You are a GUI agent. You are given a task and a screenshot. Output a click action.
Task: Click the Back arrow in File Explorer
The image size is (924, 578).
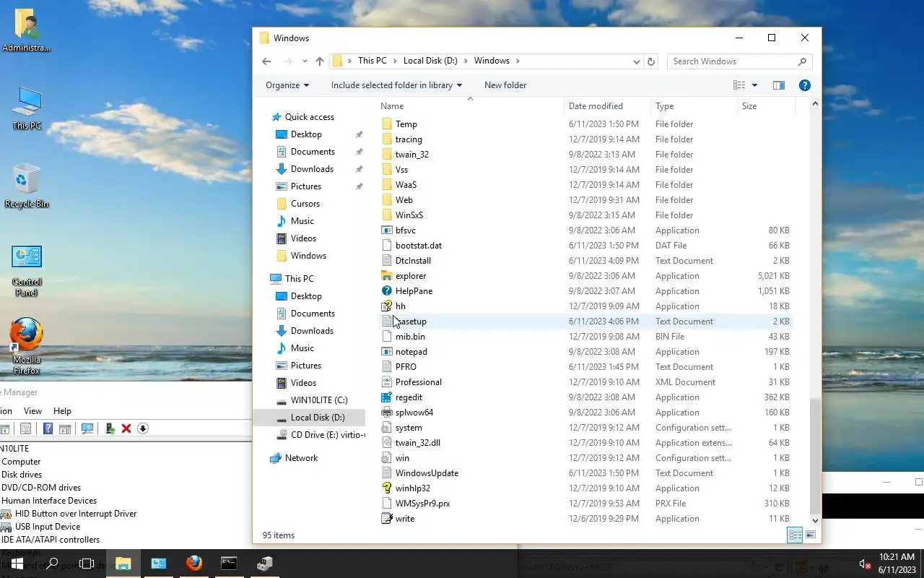tap(266, 61)
